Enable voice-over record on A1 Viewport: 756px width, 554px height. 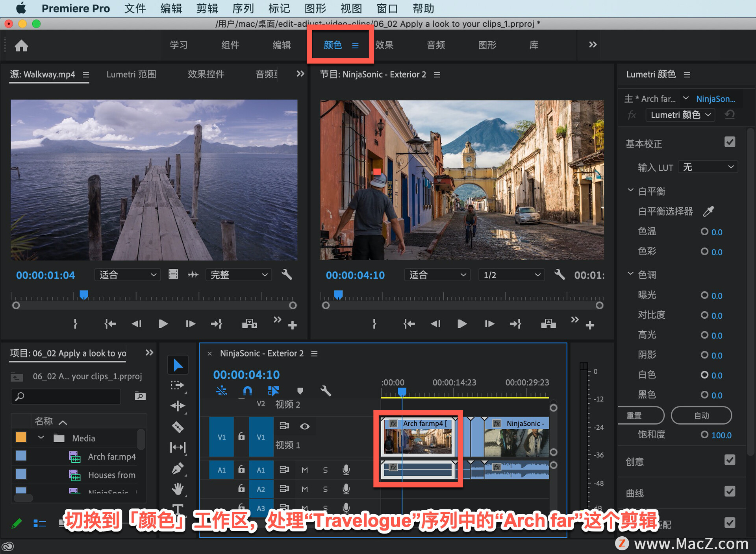[x=346, y=469]
